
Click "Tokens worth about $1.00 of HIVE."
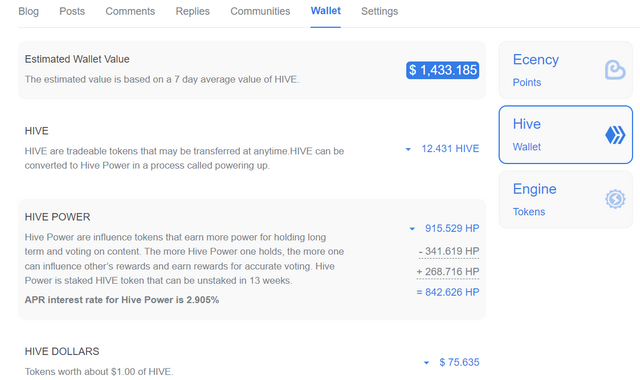(x=99, y=371)
